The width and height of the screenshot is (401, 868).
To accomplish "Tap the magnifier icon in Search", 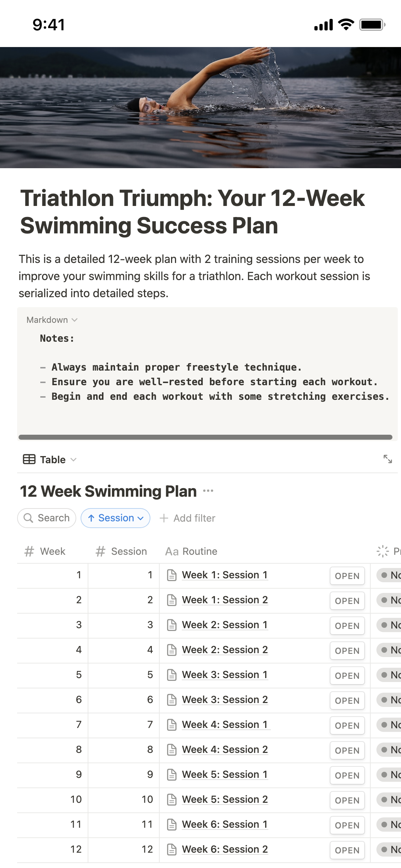I will pos(28,518).
